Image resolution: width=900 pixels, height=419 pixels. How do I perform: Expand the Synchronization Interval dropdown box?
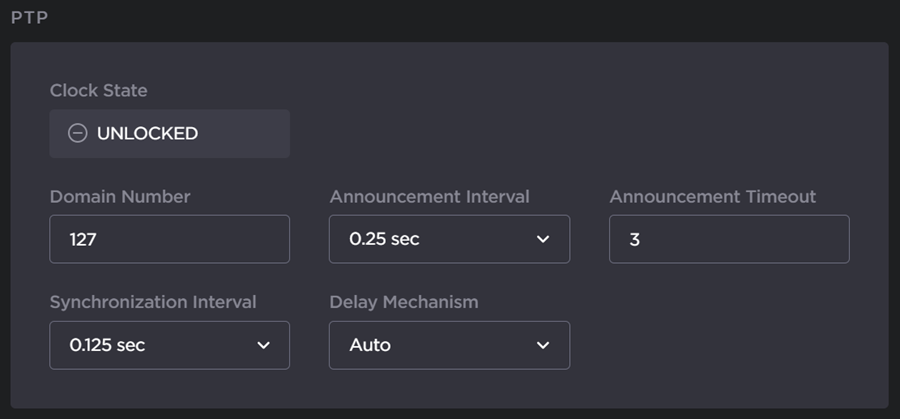[169, 345]
